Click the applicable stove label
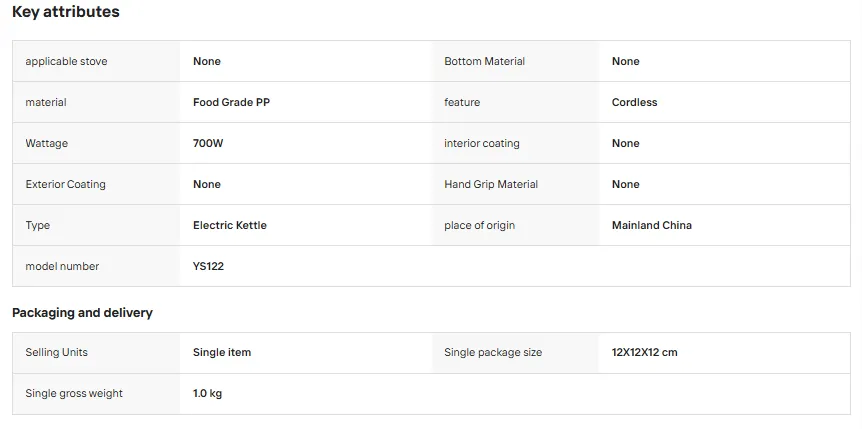This screenshot has height=429, width=862. [67, 61]
